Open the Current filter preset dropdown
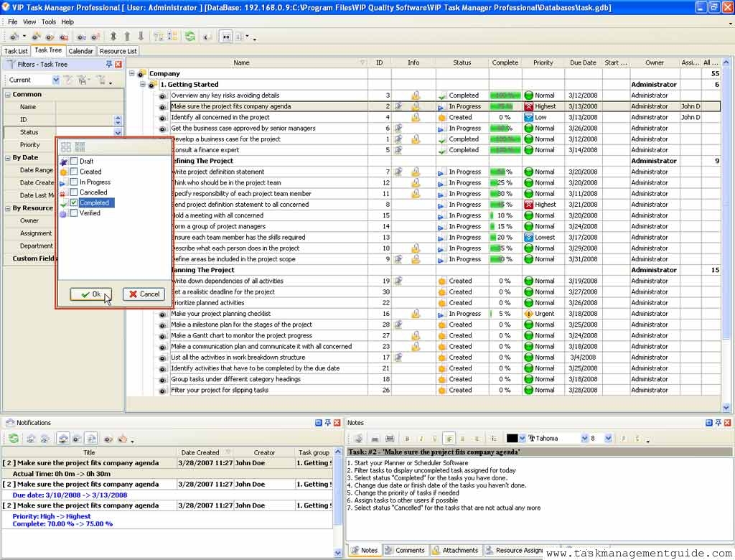 pos(56,80)
